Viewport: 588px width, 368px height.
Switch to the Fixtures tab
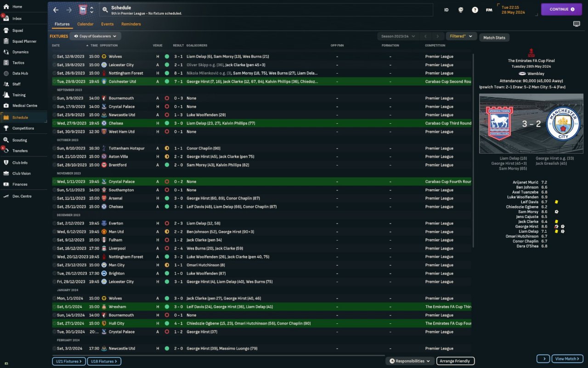click(x=62, y=24)
